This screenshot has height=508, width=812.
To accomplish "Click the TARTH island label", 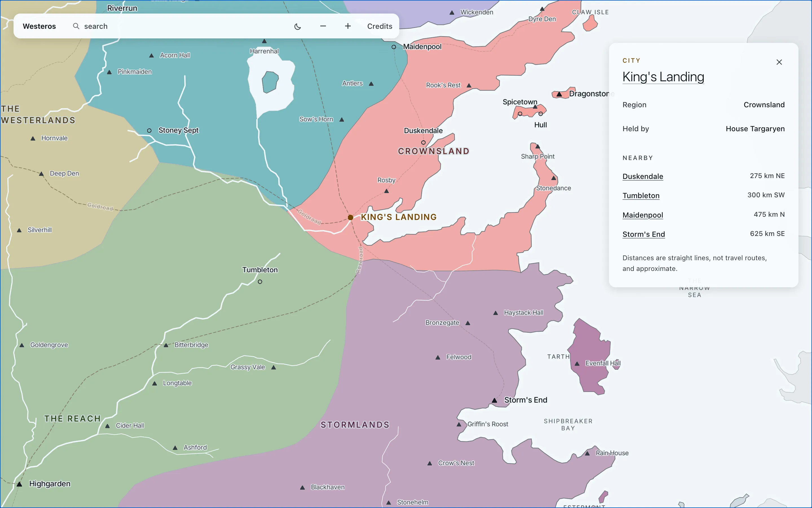I will (x=558, y=356).
